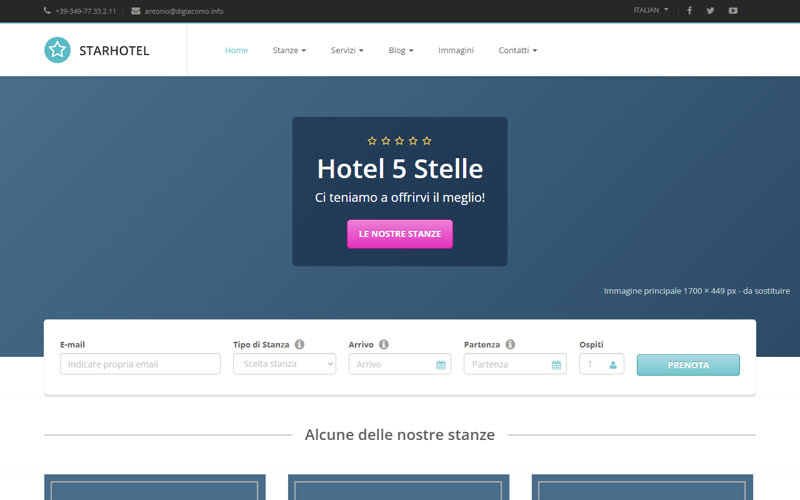Viewport: 800px width, 500px height.
Task: Focus the Ospiti number field
Action: pos(602,364)
